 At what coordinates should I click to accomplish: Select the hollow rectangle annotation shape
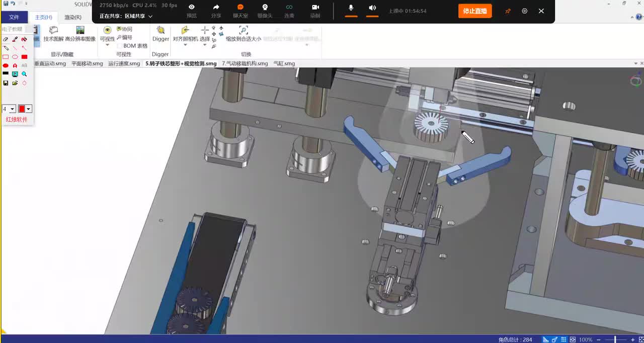[6, 57]
